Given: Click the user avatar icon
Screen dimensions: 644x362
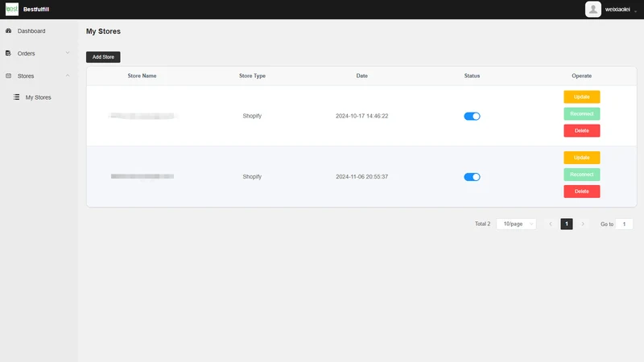Looking at the screenshot, I should point(592,9).
